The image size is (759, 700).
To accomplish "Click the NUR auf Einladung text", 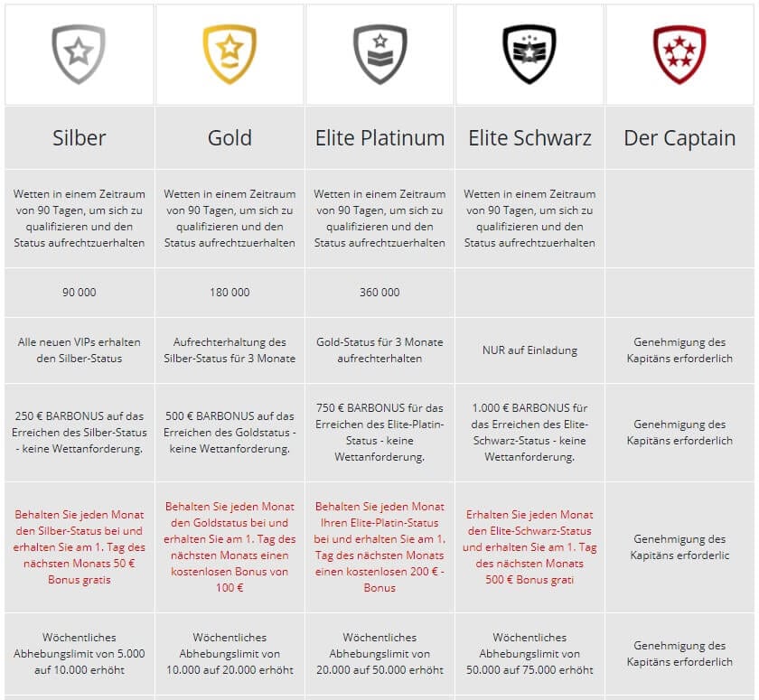I will 529,350.
